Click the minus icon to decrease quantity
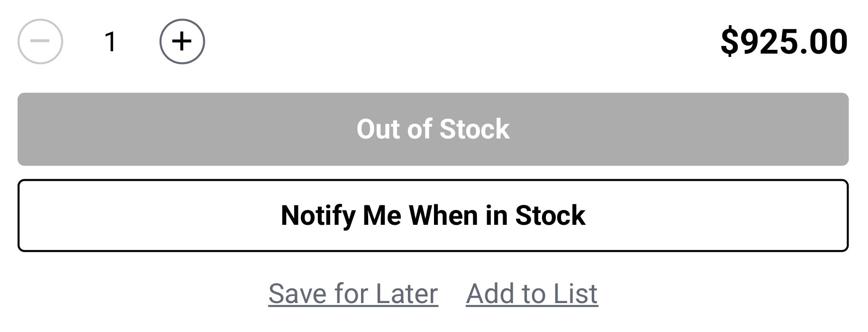Image resolution: width=868 pixels, height=332 pixels. pos(40,42)
